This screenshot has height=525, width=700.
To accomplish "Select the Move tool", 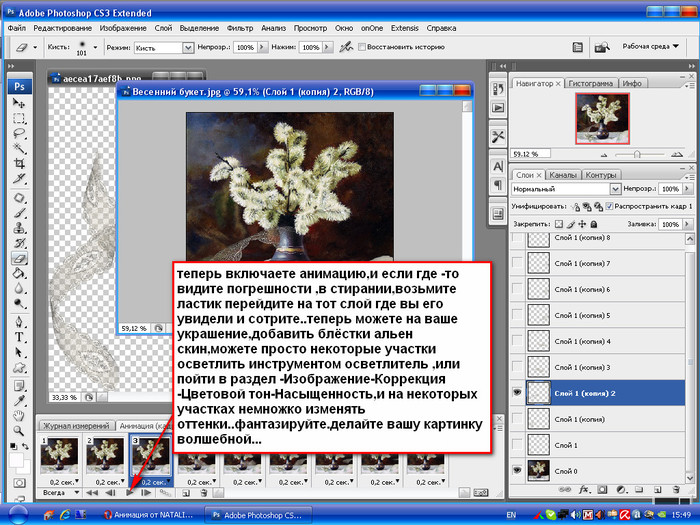I will coord(19,103).
